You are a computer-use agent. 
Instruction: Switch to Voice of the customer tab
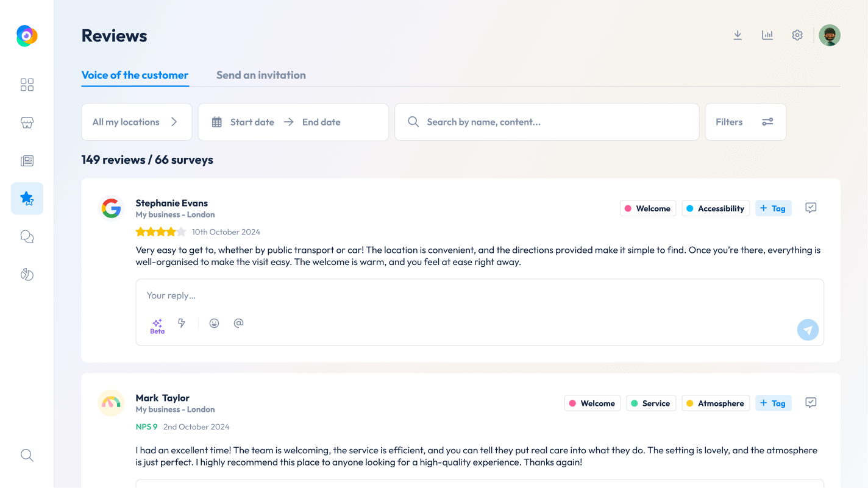135,76
